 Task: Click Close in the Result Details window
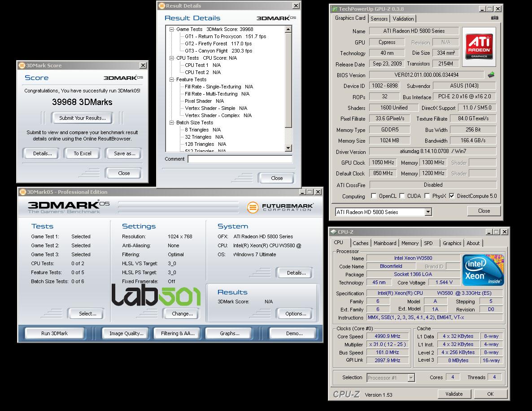pos(276,178)
